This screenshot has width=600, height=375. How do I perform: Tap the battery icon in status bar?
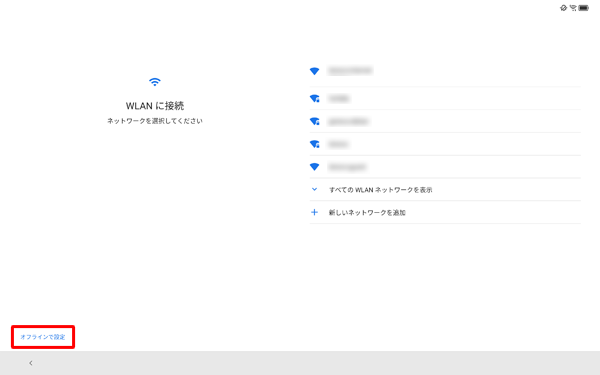(584, 8)
